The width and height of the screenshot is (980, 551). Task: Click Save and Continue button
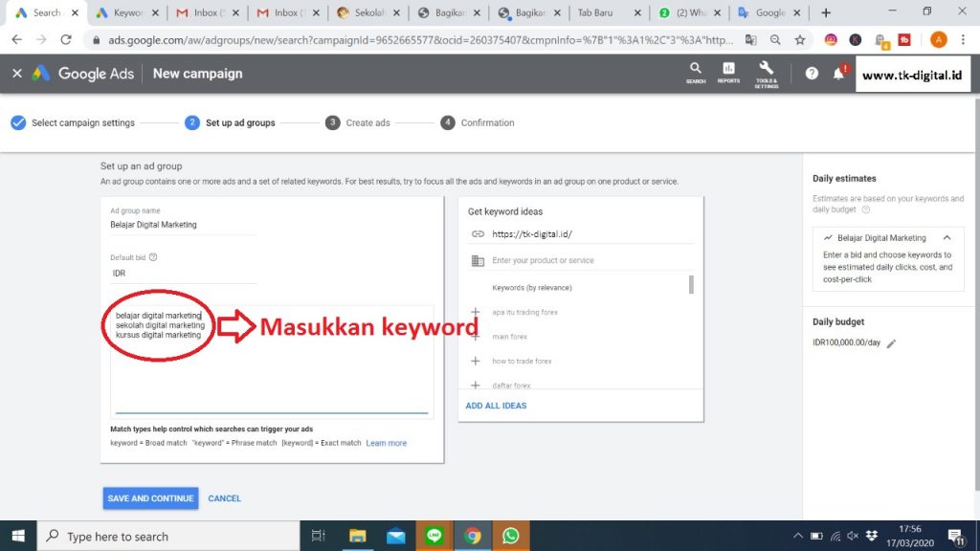click(150, 498)
